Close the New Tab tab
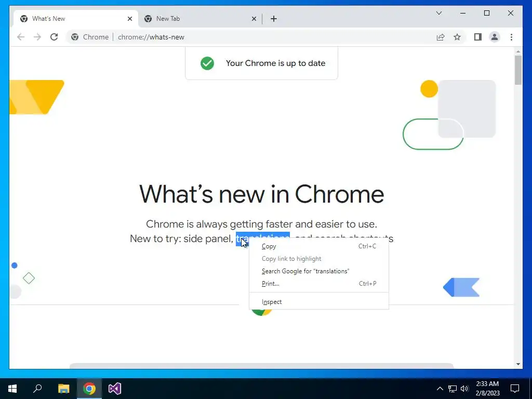Screen dimensions: 532x399 tap(254, 19)
